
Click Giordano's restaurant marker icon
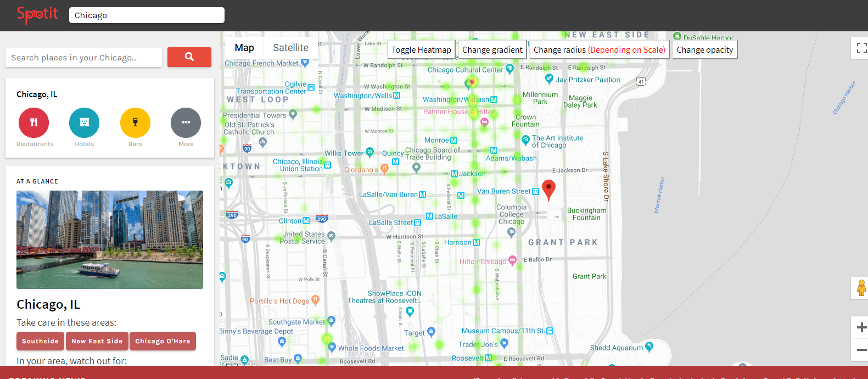click(x=384, y=169)
